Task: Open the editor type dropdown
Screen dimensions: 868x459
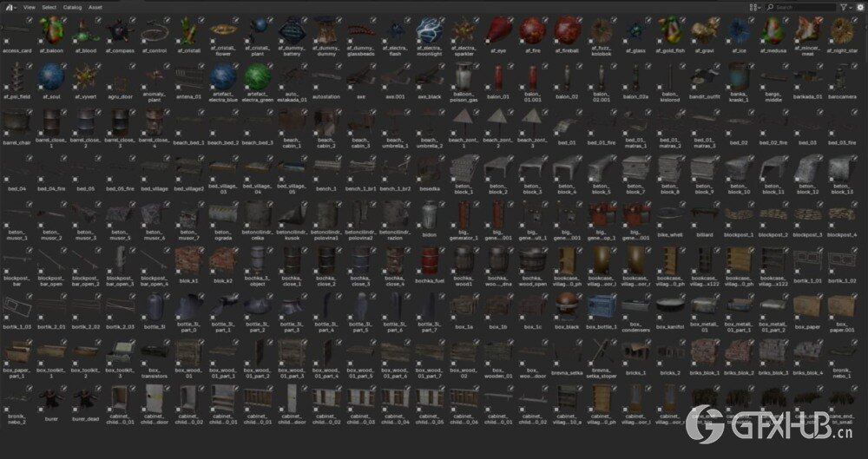Action: 11,7
